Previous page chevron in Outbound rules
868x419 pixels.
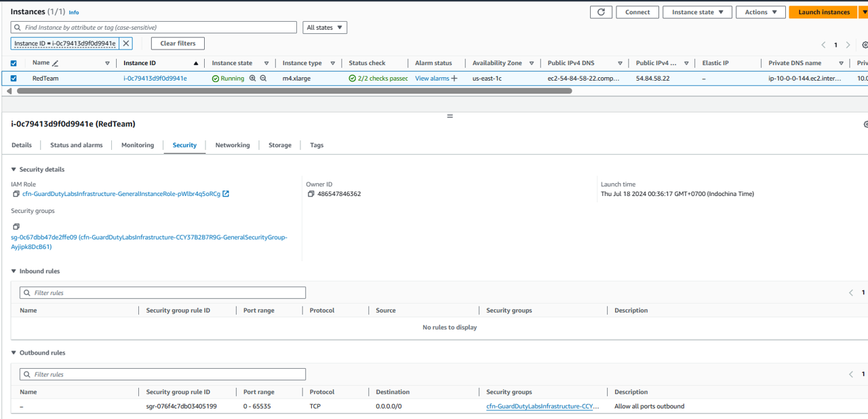point(851,374)
